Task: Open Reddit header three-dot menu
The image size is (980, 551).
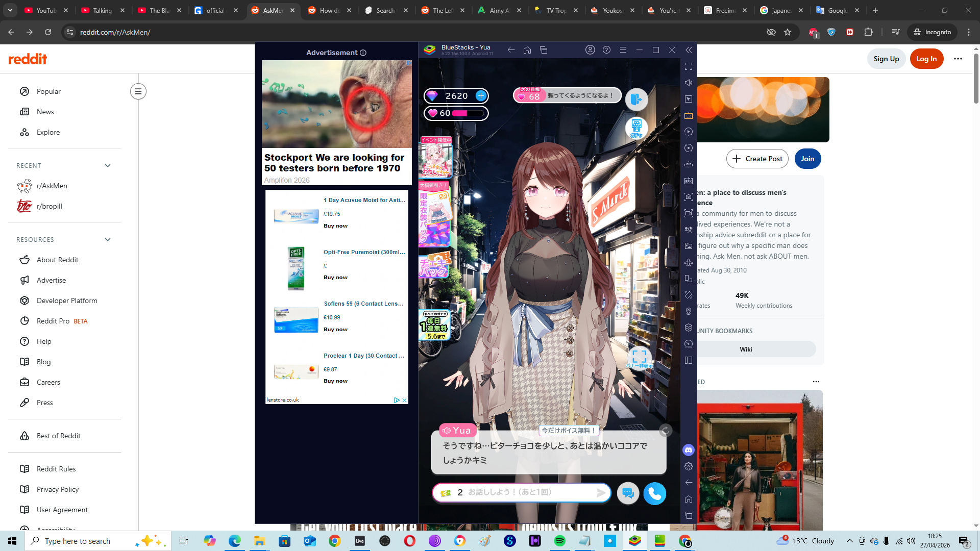Action: click(958, 59)
